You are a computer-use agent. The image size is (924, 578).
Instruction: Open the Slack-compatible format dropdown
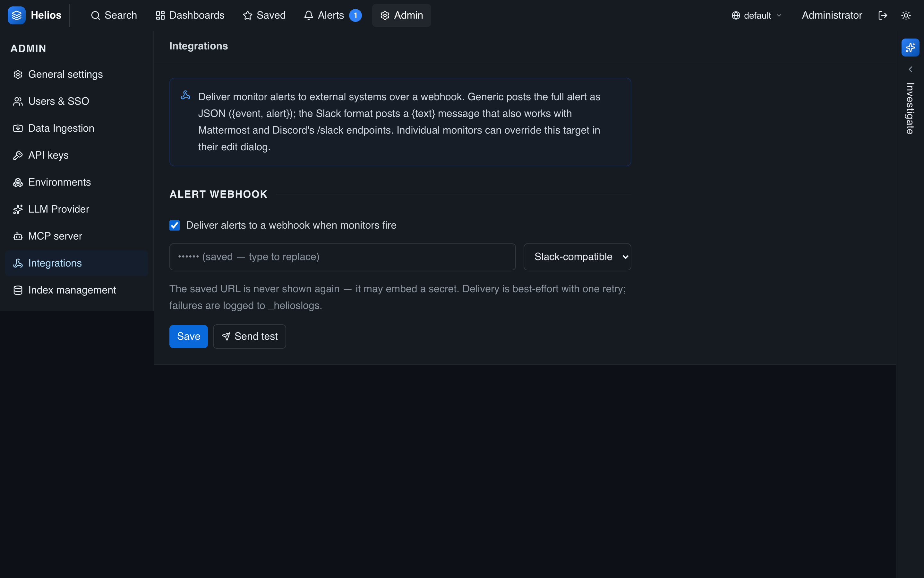point(577,257)
